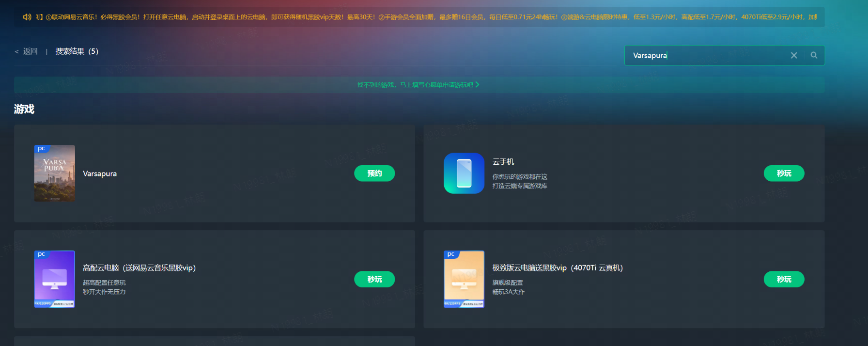Select the Varsapura game title

coord(100,174)
